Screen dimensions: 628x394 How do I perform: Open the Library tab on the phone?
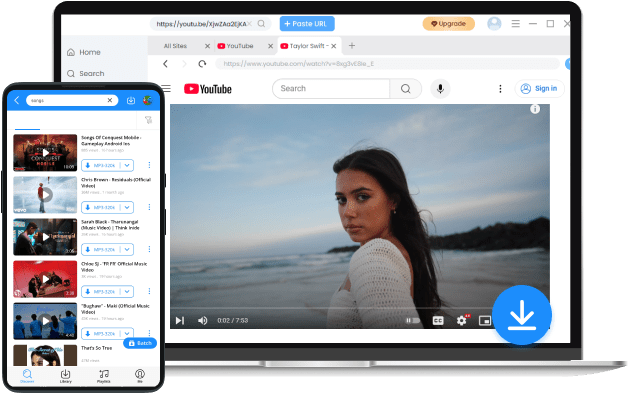[65, 376]
